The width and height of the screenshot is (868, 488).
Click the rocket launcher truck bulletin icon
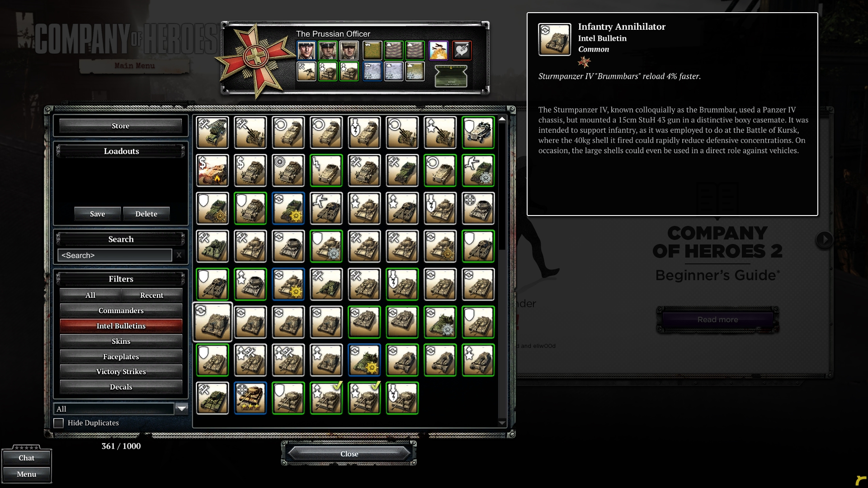pos(212,132)
